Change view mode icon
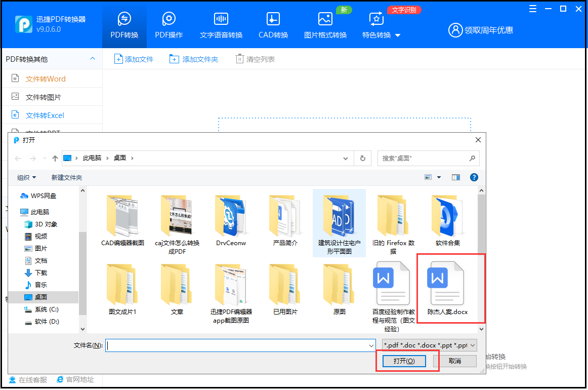 pyautogui.click(x=428, y=177)
